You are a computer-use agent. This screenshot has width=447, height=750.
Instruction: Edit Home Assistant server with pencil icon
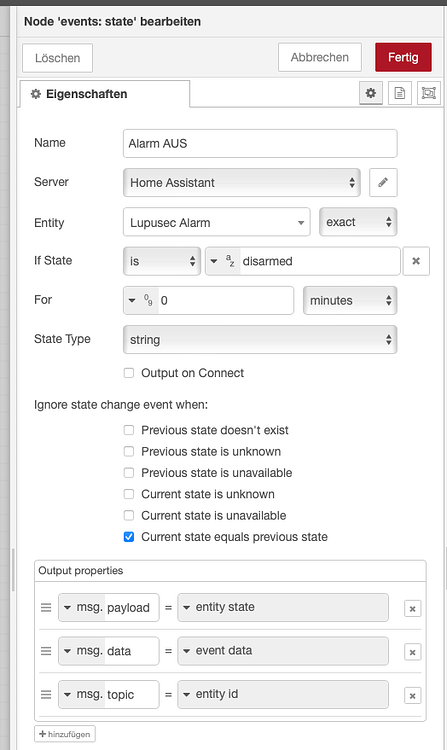coord(383,182)
